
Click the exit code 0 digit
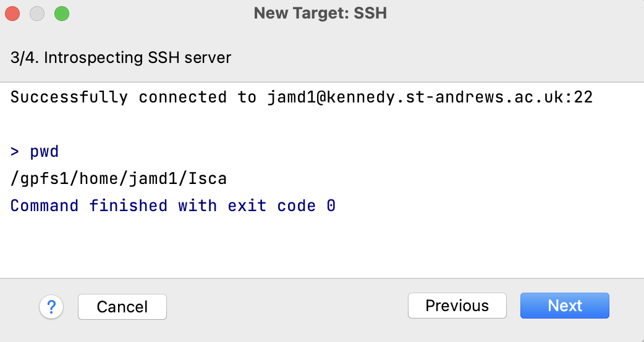(x=331, y=206)
